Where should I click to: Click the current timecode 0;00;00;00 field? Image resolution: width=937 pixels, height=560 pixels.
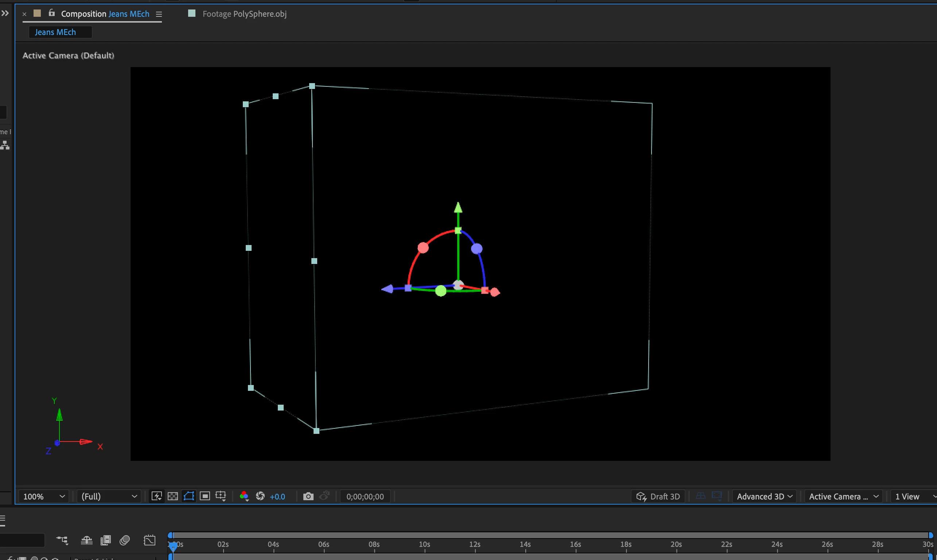[365, 496]
